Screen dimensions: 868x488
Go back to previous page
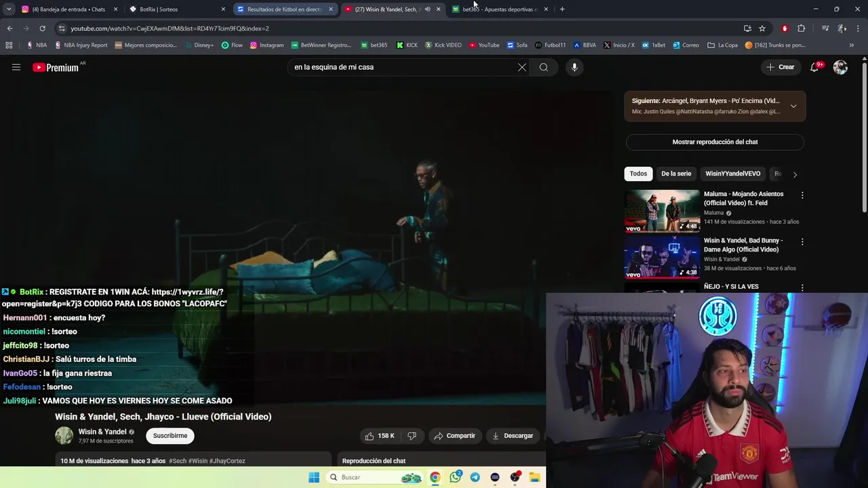(x=9, y=28)
